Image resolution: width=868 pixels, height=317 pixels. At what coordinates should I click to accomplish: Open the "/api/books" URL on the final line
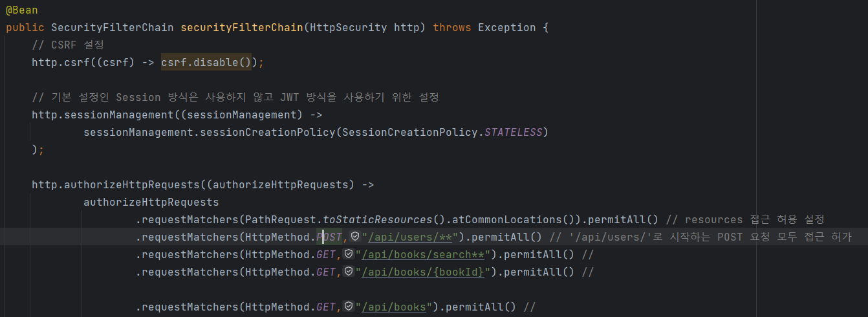394,307
